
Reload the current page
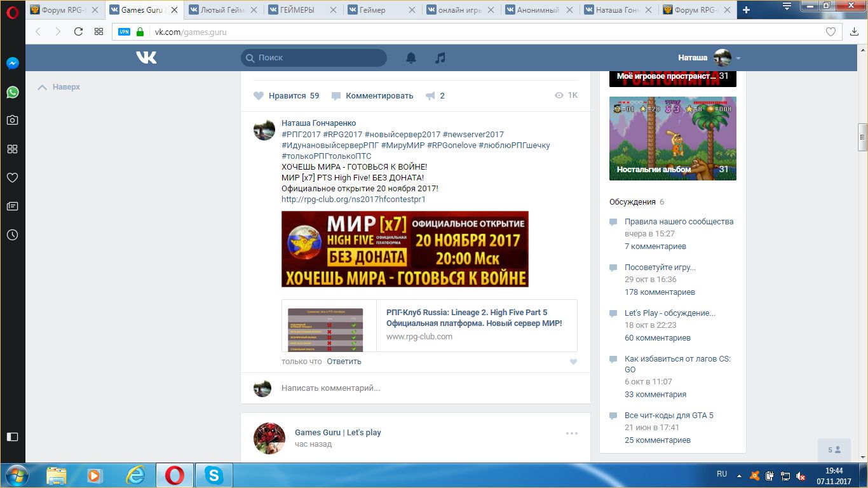coord(79,32)
